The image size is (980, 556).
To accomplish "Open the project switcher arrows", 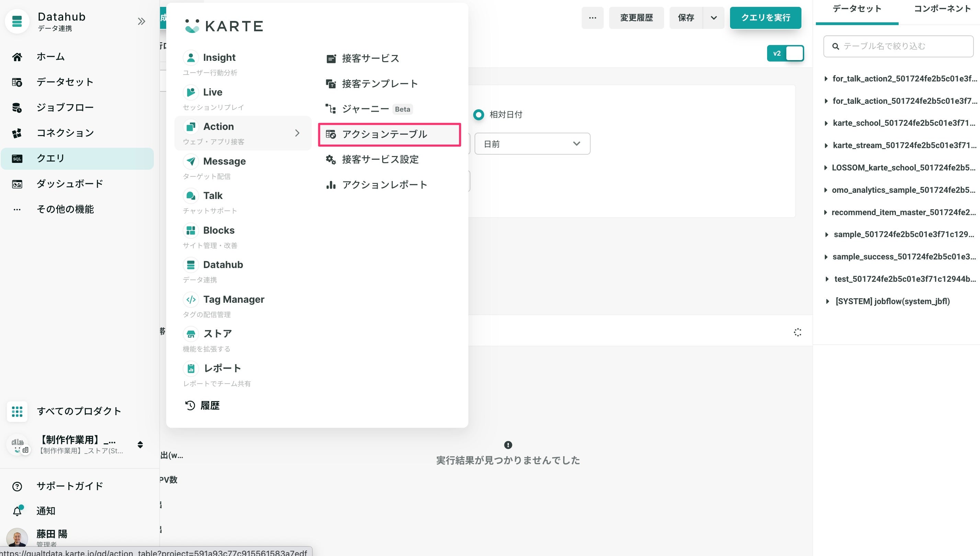I will click(140, 445).
